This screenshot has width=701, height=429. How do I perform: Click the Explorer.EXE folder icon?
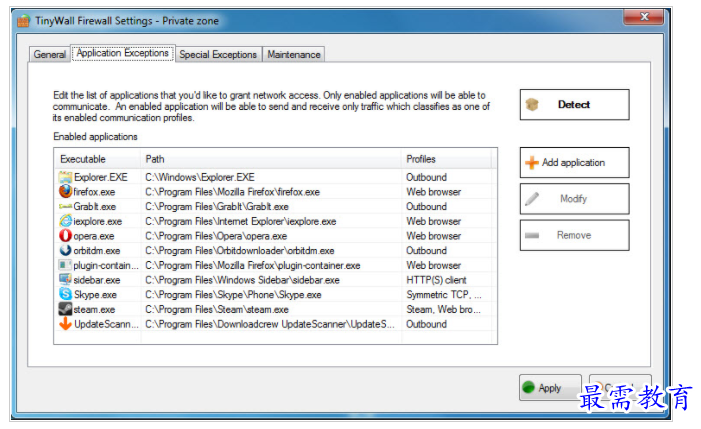pyautogui.click(x=65, y=177)
